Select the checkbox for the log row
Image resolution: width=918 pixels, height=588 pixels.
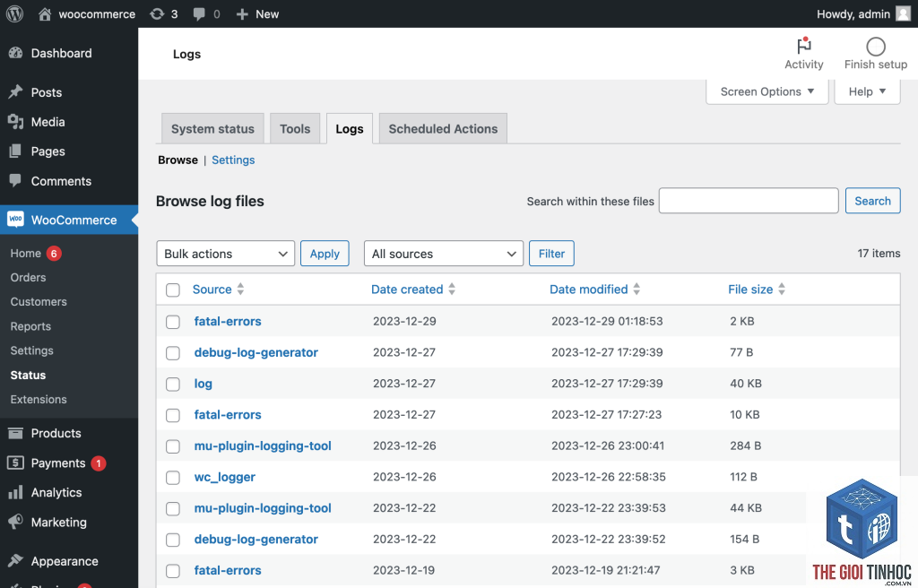(x=173, y=385)
